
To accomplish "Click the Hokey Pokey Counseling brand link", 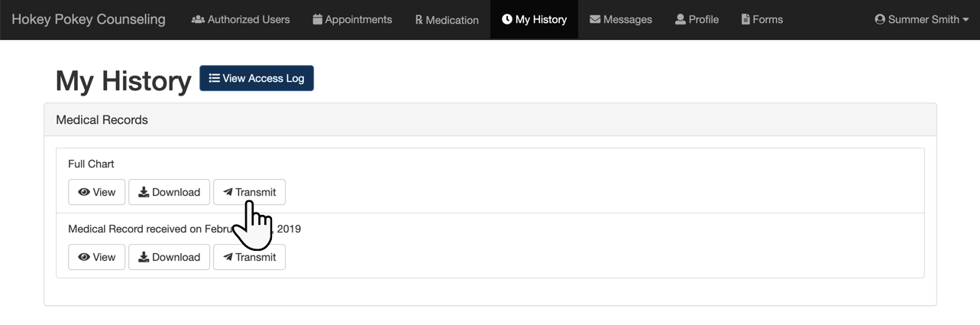I will [x=89, y=19].
